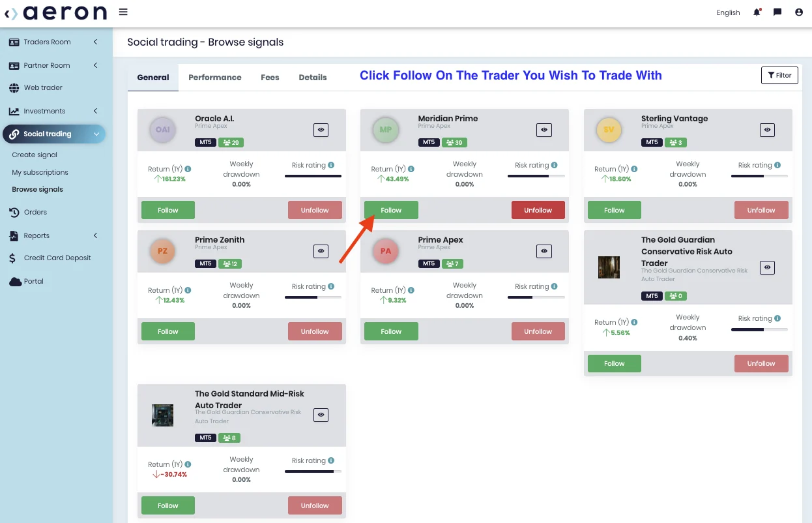Unfollow the Prime Zenith trader
Viewport: 812px width, 523px height.
tap(315, 331)
